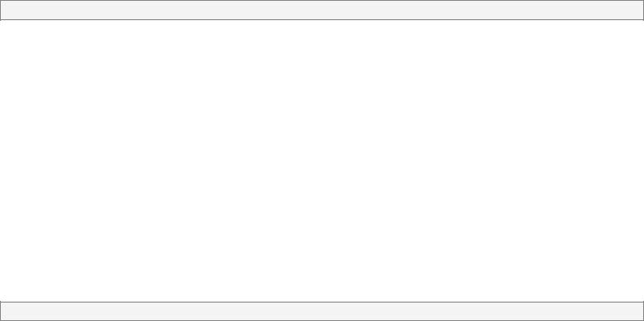Click the blank white content area

(322, 160)
